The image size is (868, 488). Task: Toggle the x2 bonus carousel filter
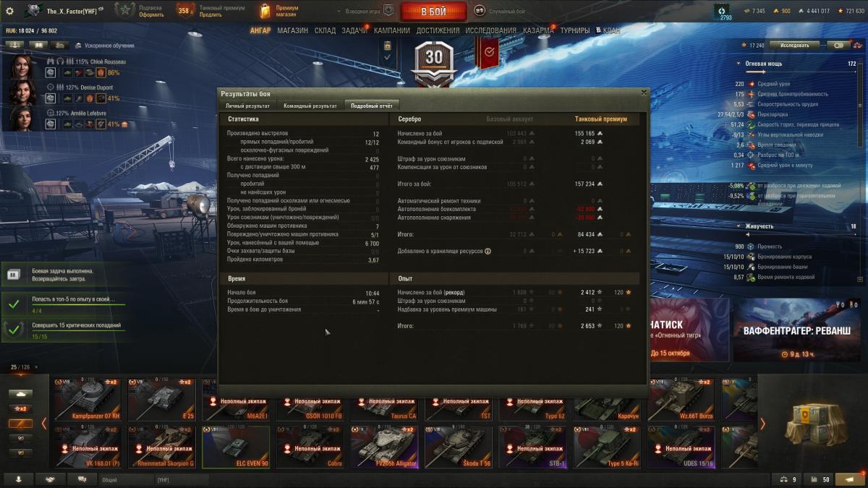[x=20, y=408]
